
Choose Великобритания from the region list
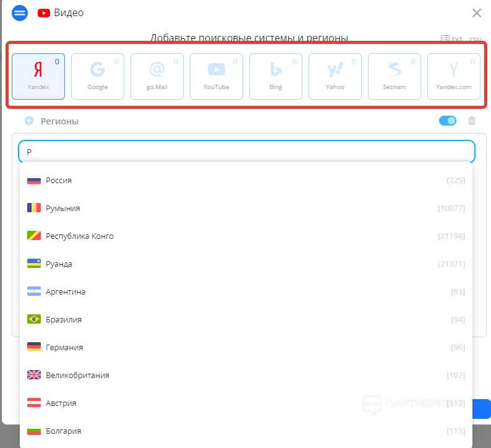(x=246, y=375)
